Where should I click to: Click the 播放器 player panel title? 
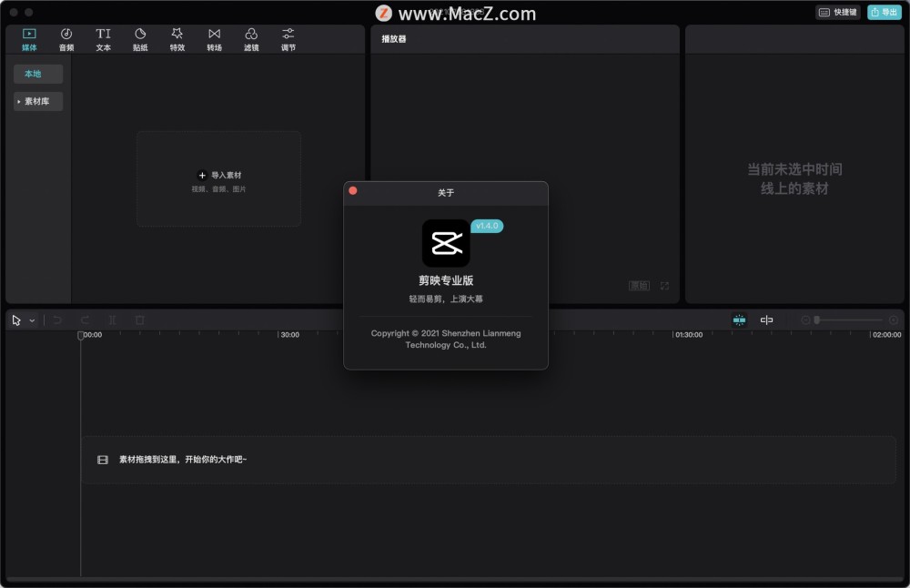click(393, 39)
